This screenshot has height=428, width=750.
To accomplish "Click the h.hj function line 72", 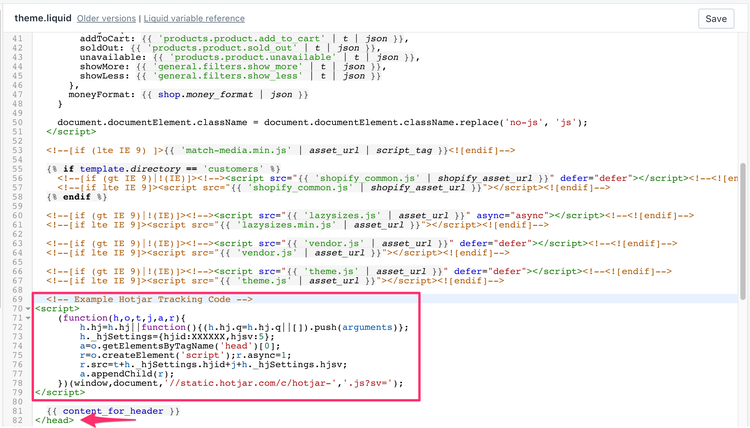I will click(x=244, y=328).
